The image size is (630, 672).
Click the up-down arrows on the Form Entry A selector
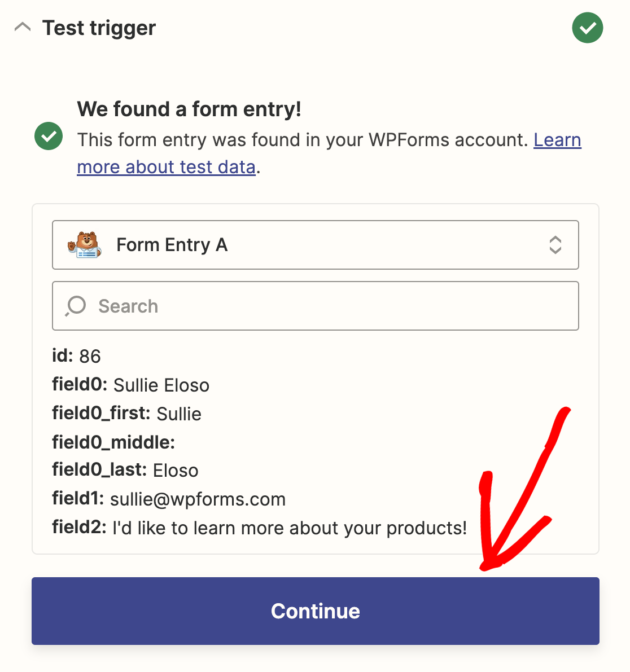(555, 245)
